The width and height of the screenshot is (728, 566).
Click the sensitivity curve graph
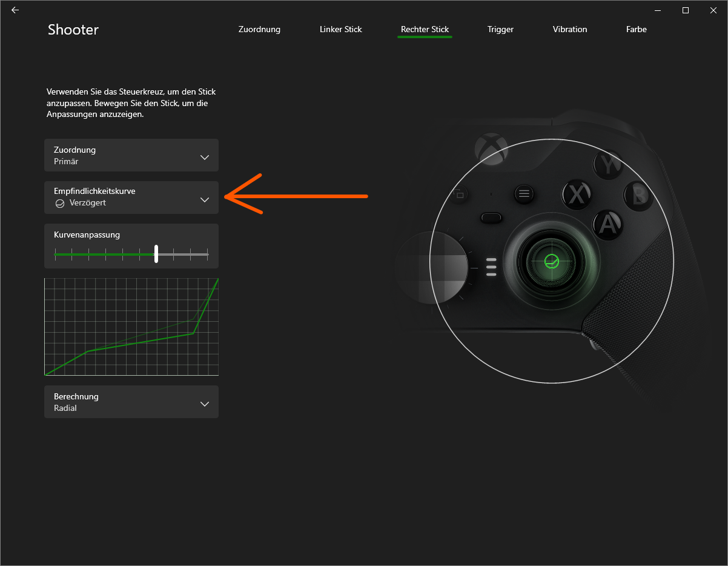(x=131, y=327)
